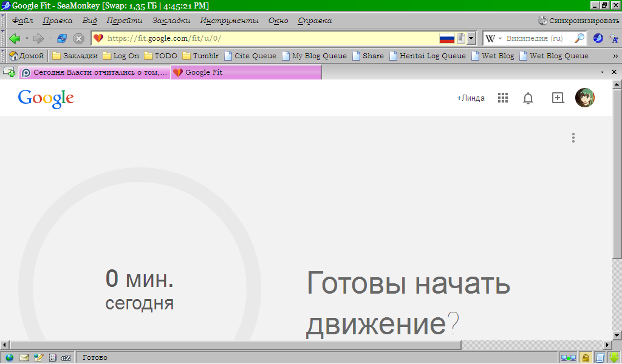Open the Закладки menu in menu bar
This screenshot has width=622, height=364.
pos(171,21)
